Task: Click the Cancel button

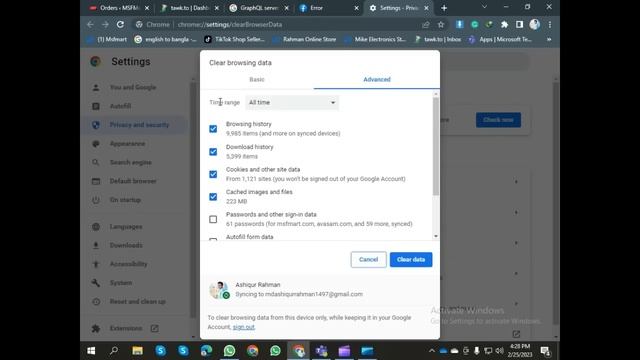Action: coord(368,260)
